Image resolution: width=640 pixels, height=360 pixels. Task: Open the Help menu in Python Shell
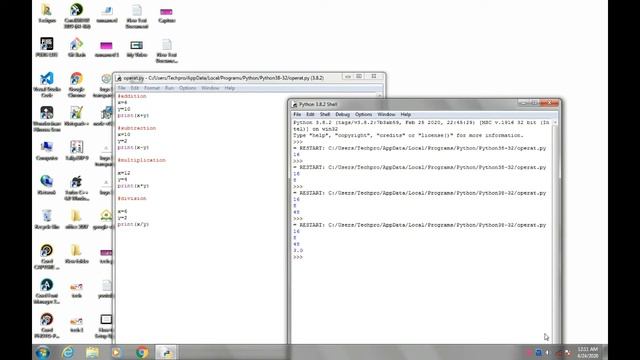405,115
